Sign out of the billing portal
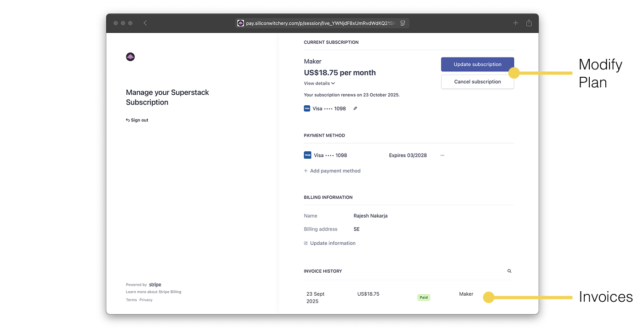Screen dimensions: 644x333 137,120
